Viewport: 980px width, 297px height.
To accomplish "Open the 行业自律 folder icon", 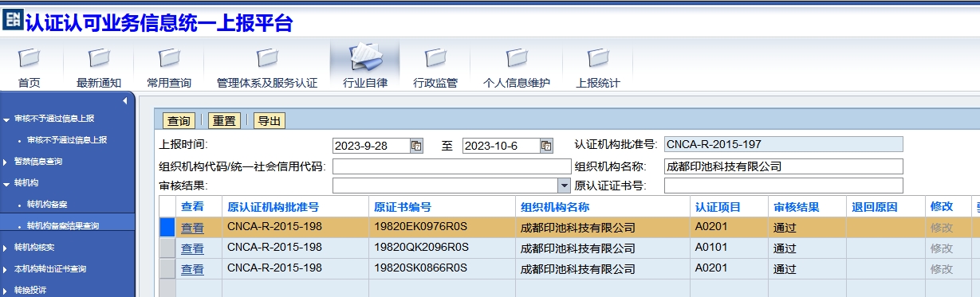I will coord(365,57).
